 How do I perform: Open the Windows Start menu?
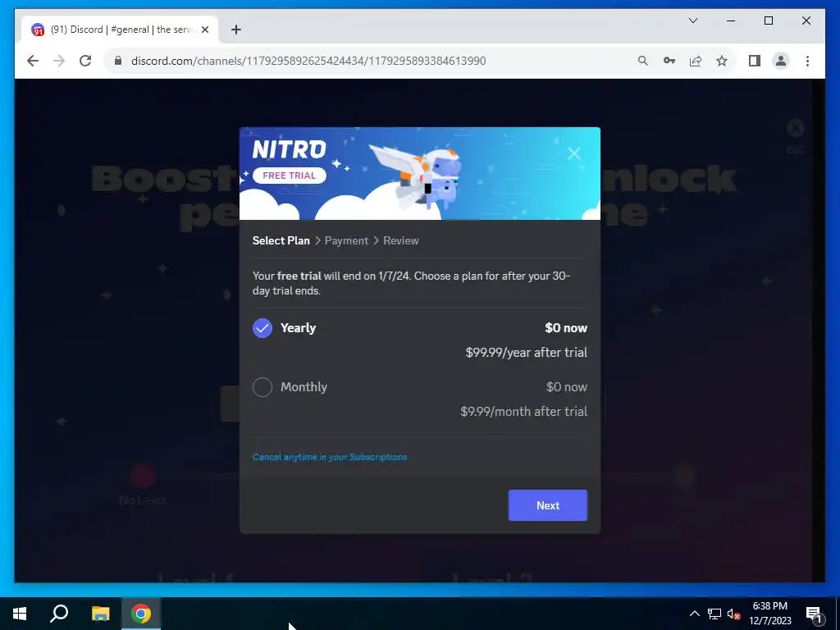(20, 614)
